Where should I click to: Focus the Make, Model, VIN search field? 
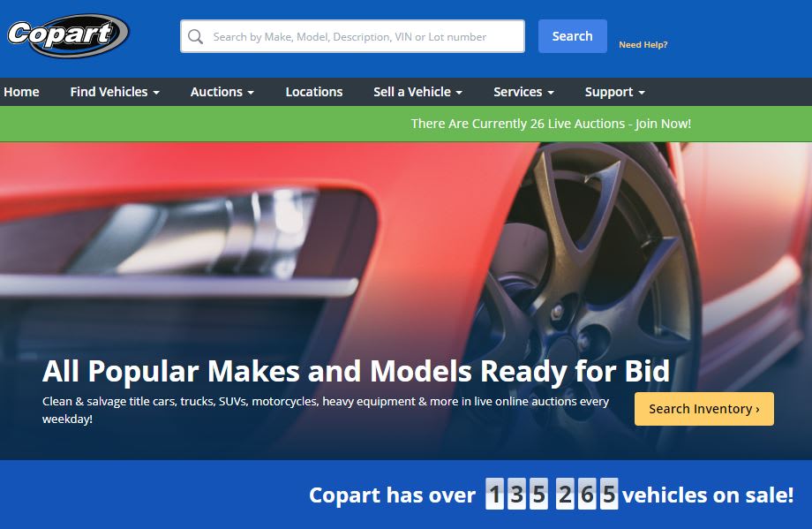coord(352,36)
